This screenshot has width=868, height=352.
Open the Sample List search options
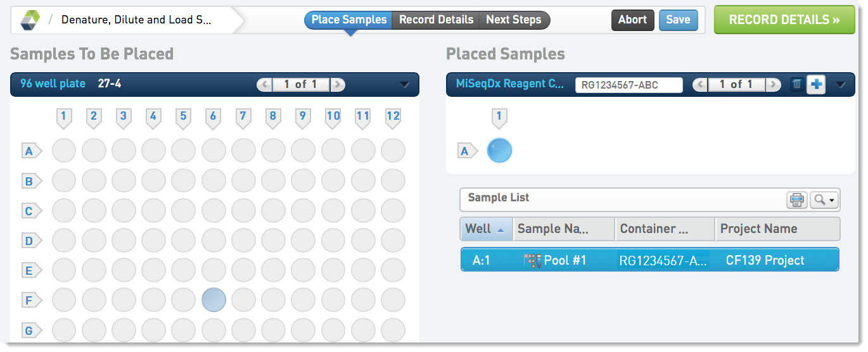tap(824, 199)
